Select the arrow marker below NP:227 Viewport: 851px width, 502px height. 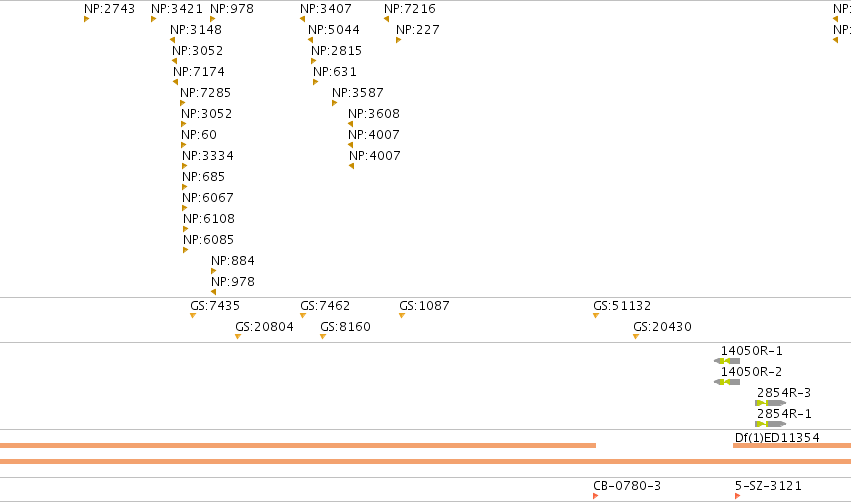click(398, 40)
